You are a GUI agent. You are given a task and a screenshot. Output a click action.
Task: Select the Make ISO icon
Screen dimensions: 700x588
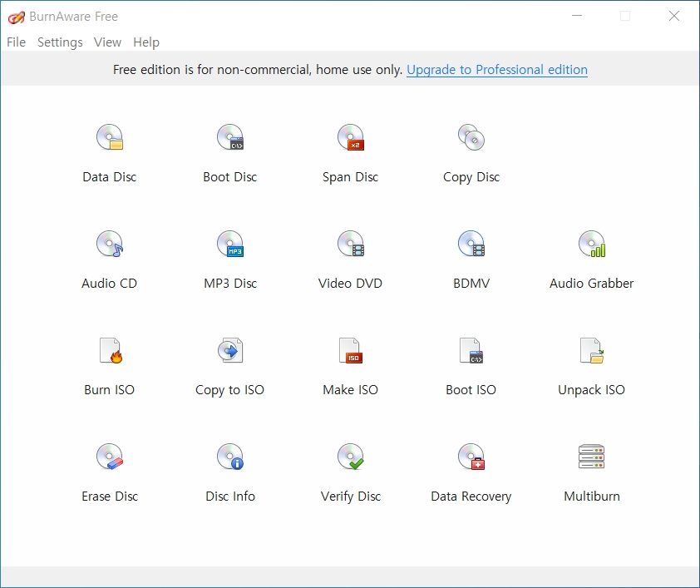(x=351, y=350)
